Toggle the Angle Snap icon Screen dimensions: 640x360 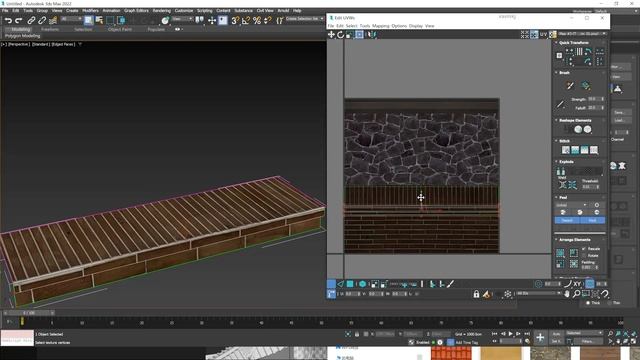[246, 20]
